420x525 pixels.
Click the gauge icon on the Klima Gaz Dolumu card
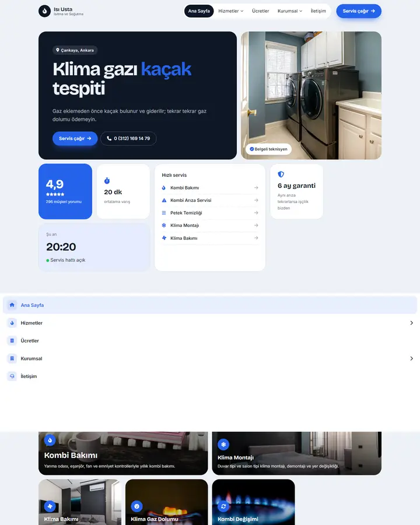click(136, 506)
